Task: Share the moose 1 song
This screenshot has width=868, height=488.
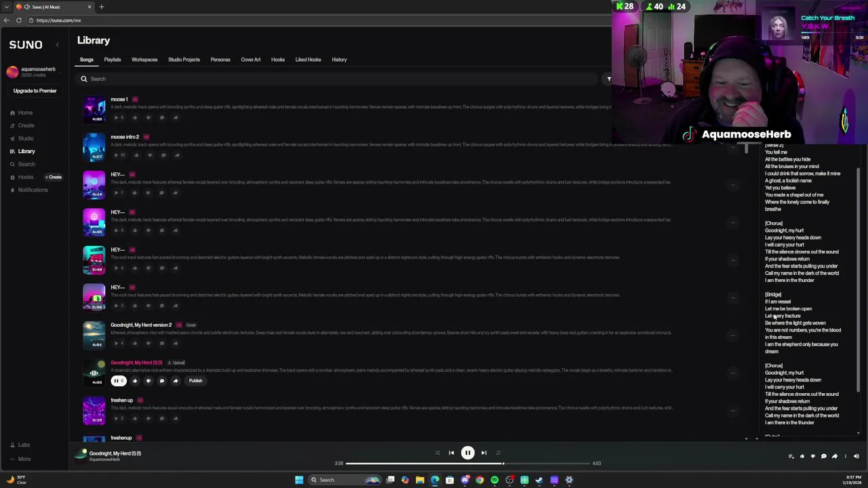Action: pos(175,117)
